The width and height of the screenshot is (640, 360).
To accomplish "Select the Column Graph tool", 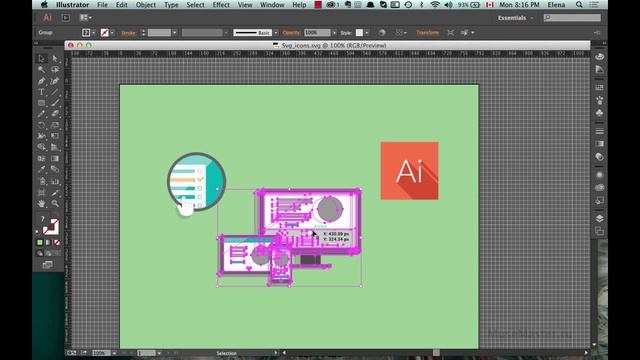I will [x=55, y=181].
